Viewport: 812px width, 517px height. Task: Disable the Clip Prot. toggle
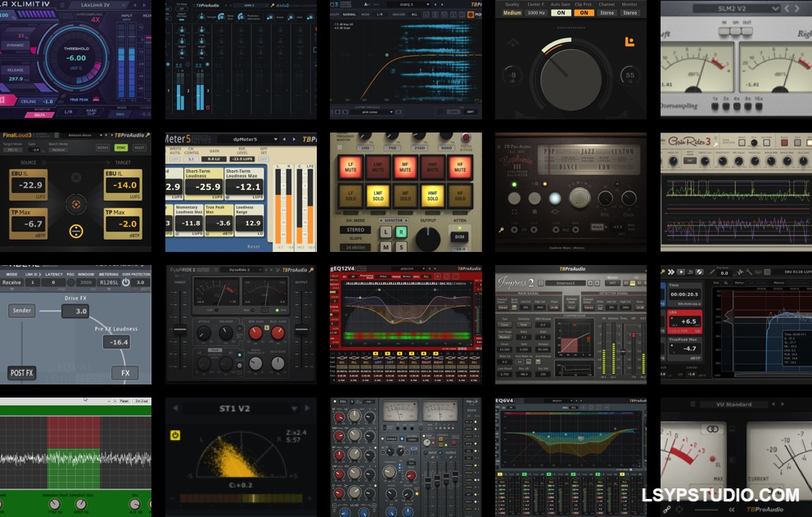coord(584,13)
